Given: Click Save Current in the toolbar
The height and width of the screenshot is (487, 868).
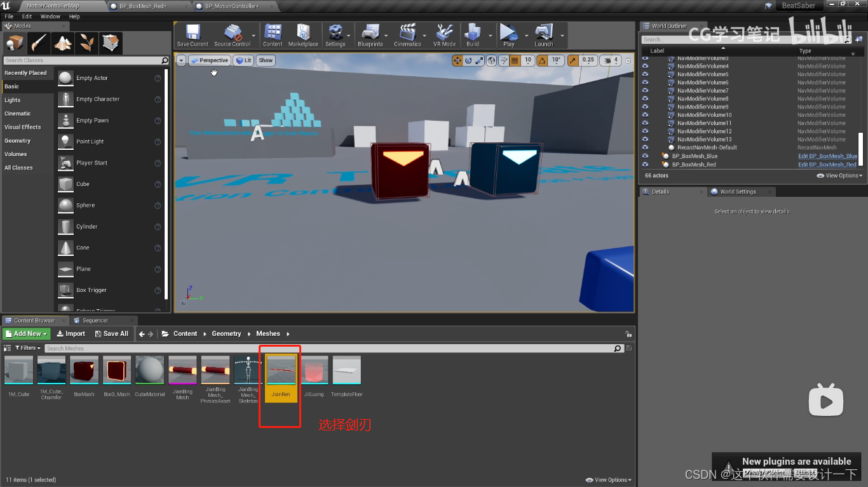Looking at the screenshot, I should pos(193,36).
